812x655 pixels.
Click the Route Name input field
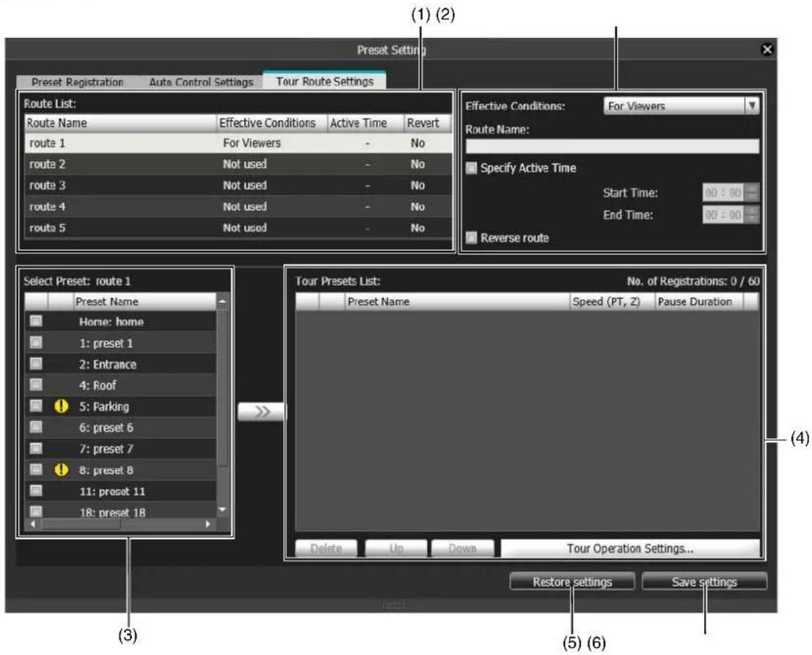(612, 146)
